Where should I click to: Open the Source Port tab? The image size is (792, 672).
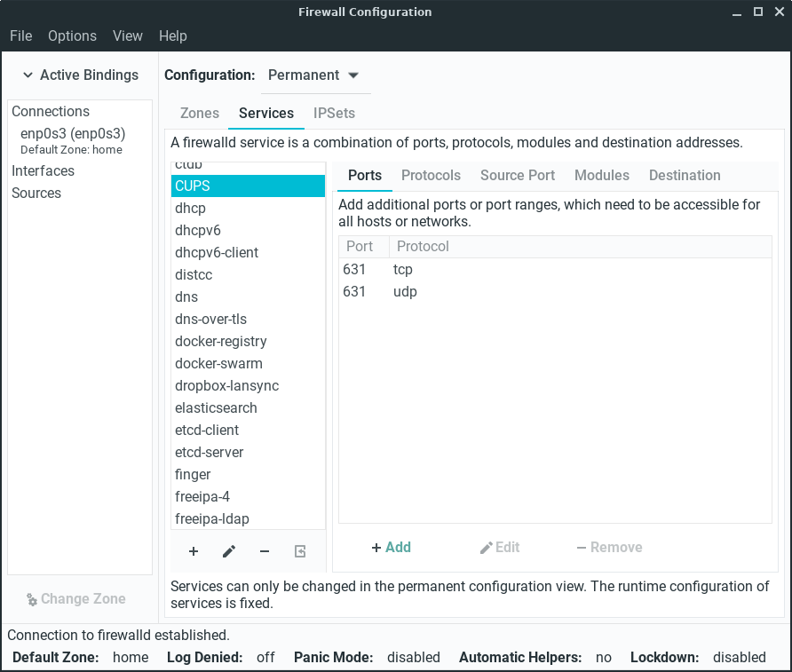pos(517,175)
